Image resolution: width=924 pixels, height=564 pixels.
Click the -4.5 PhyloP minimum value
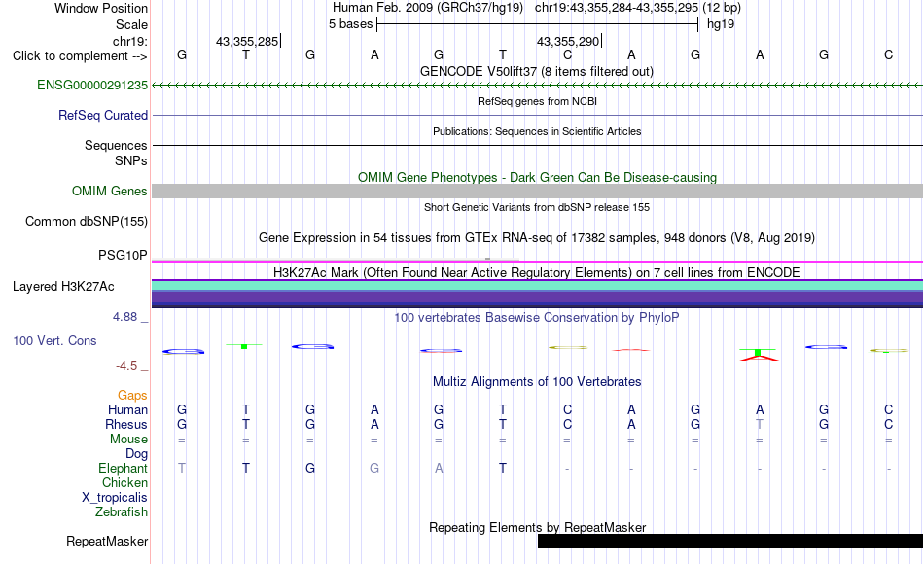click(126, 366)
